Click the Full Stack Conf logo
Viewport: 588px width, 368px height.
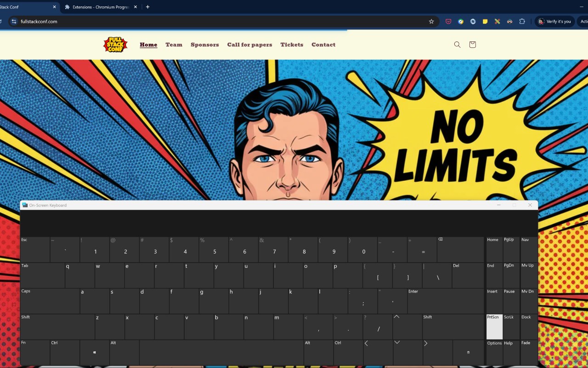click(x=115, y=45)
